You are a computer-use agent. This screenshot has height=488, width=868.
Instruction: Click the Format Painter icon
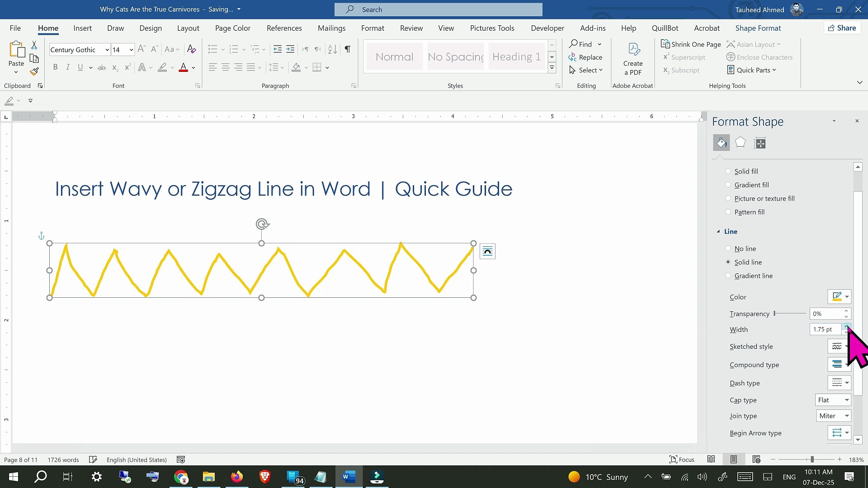pyautogui.click(x=34, y=71)
